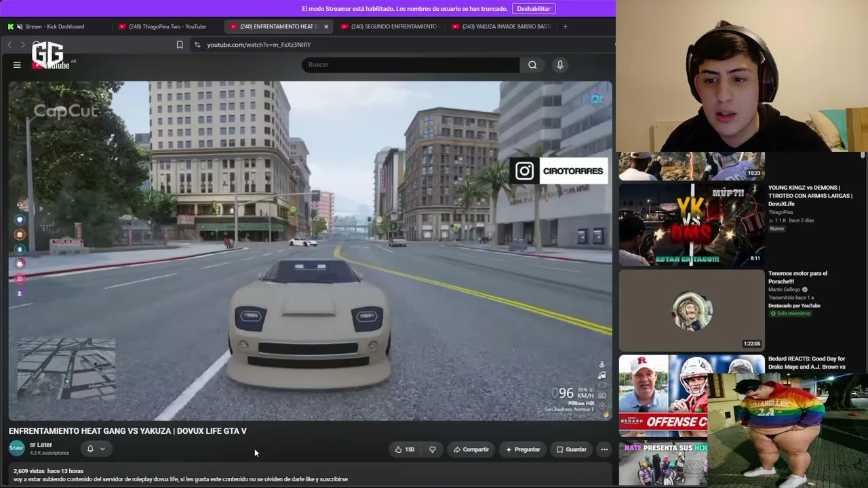Go forward with the browser forward arrow
The height and width of the screenshot is (488, 868).
(22, 45)
